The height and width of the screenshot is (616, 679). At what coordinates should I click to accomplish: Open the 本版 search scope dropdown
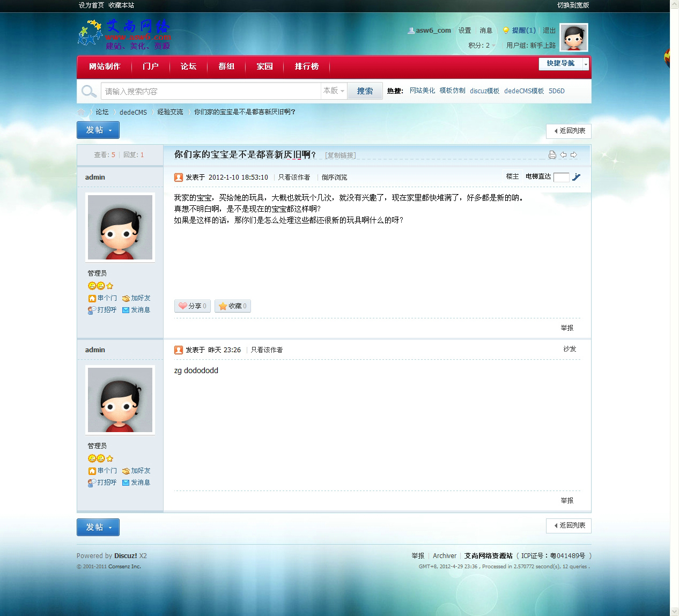pos(333,91)
